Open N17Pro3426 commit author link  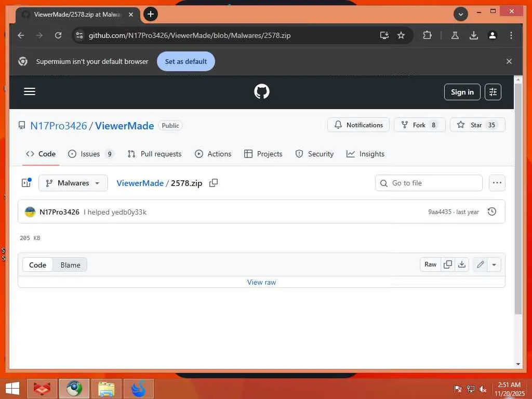pyautogui.click(x=59, y=212)
